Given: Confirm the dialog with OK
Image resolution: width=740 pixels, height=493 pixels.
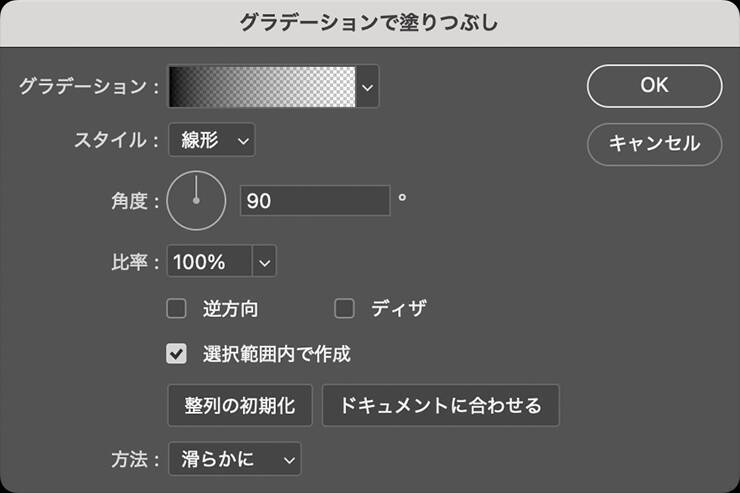Looking at the screenshot, I should (x=654, y=86).
